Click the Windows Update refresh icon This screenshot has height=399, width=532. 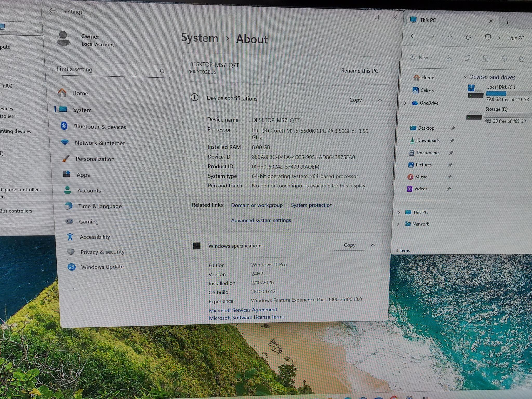(71, 267)
